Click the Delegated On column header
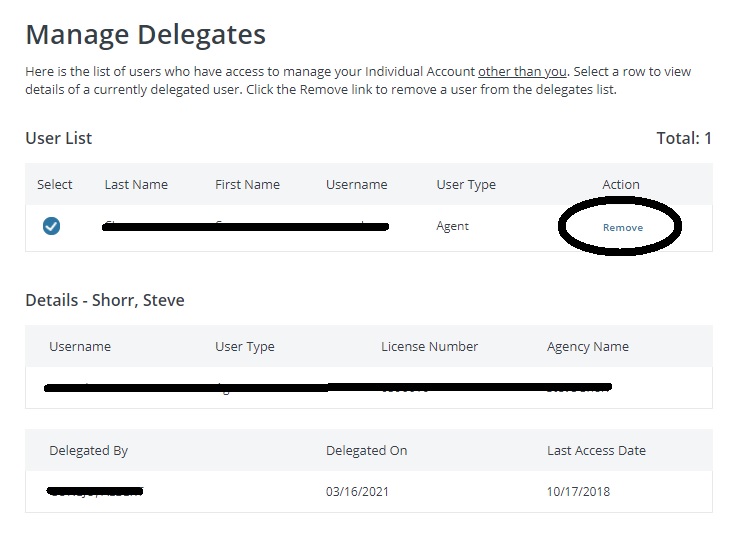Image resolution: width=729 pixels, height=533 pixels. (x=366, y=451)
